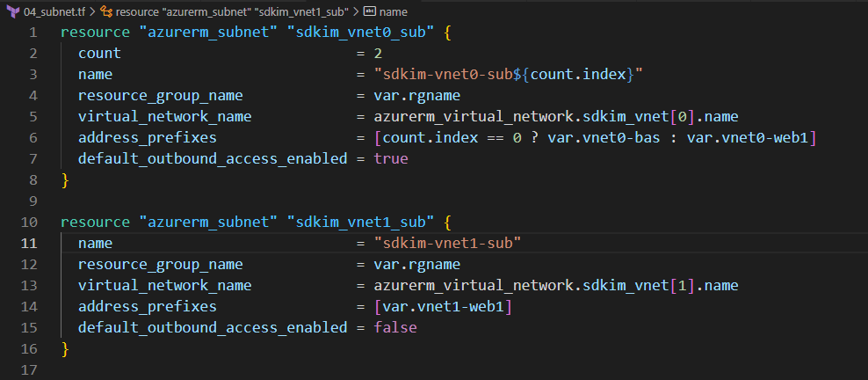Click "sdkim_vnet1_sub" resource label on line 10
868x380 pixels.
click(360, 223)
